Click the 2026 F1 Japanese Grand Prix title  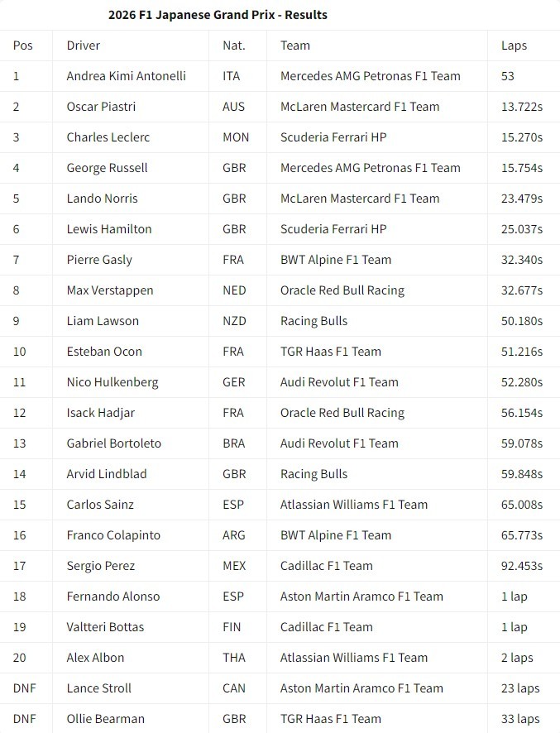point(218,15)
